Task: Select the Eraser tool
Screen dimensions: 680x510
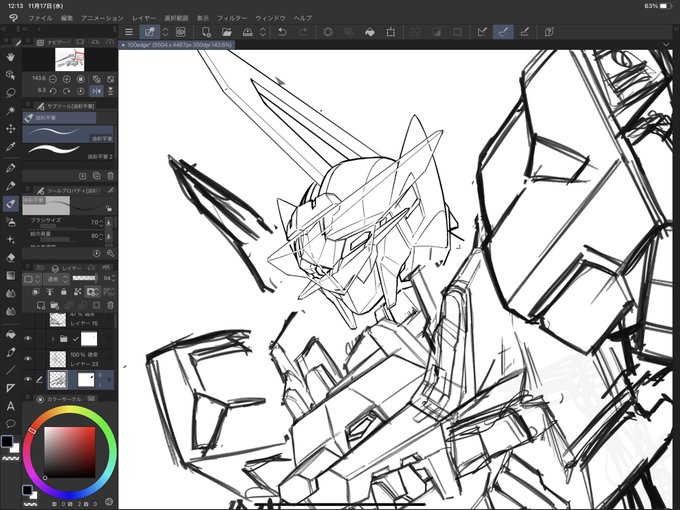Action: point(10,258)
